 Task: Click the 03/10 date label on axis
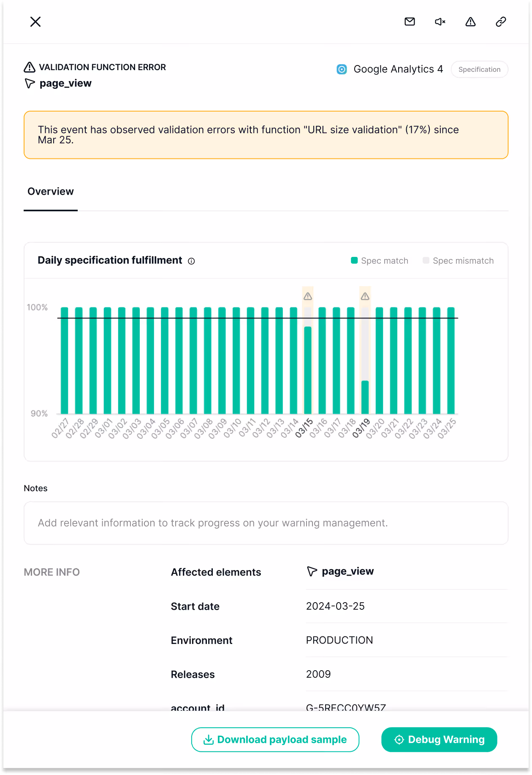click(x=232, y=428)
